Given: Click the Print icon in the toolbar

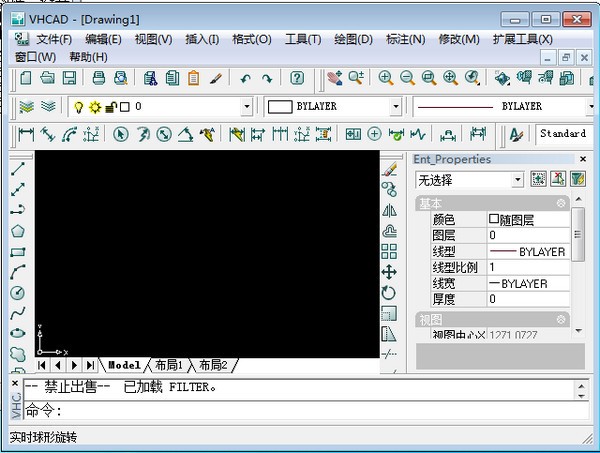Looking at the screenshot, I should pyautogui.click(x=99, y=78).
